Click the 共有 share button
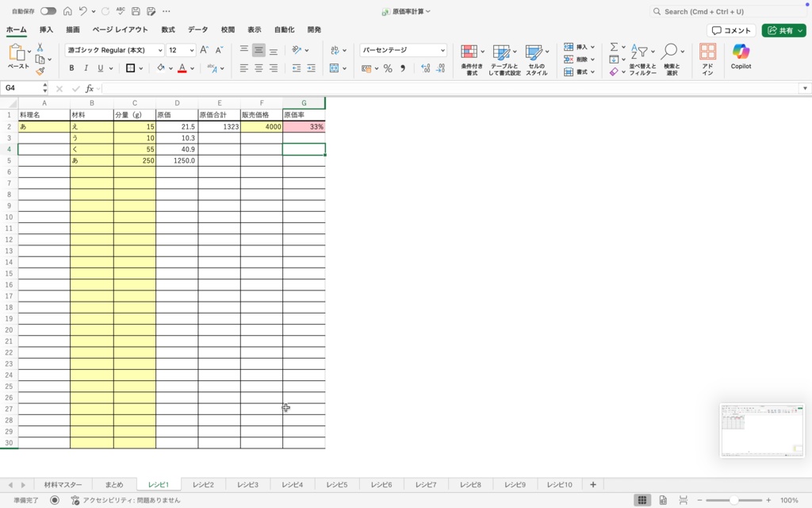The width and height of the screenshot is (812, 508). pyautogui.click(x=783, y=31)
